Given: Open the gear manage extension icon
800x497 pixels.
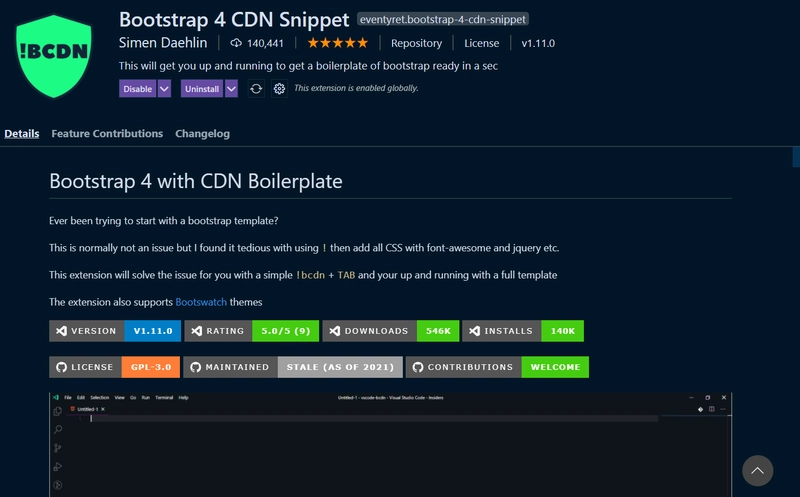Looking at the screenshot, I should (279, 89).
